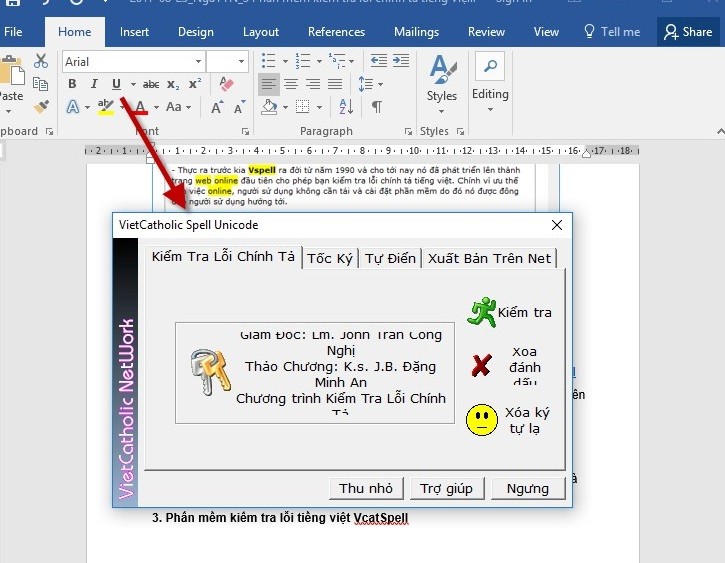Viewport: 725px width, 563px height.
Task: Toggle Bold formatting
Action: click(72, 84)
